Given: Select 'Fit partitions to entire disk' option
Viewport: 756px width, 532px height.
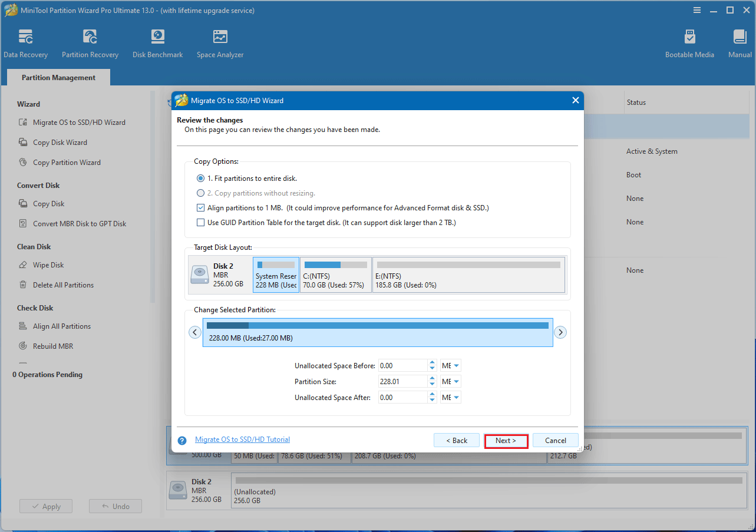Looking at the screenshot, I should (x=200, y=178).
